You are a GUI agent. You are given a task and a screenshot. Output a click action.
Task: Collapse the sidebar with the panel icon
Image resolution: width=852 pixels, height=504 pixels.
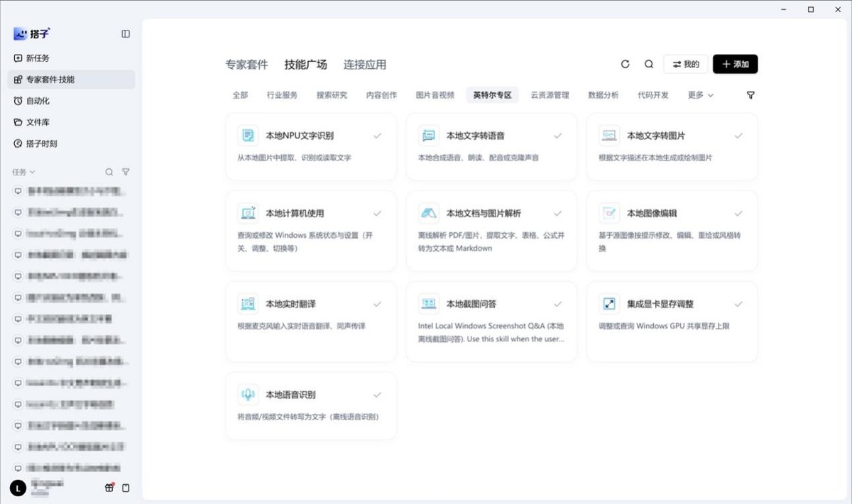point(126,33)
